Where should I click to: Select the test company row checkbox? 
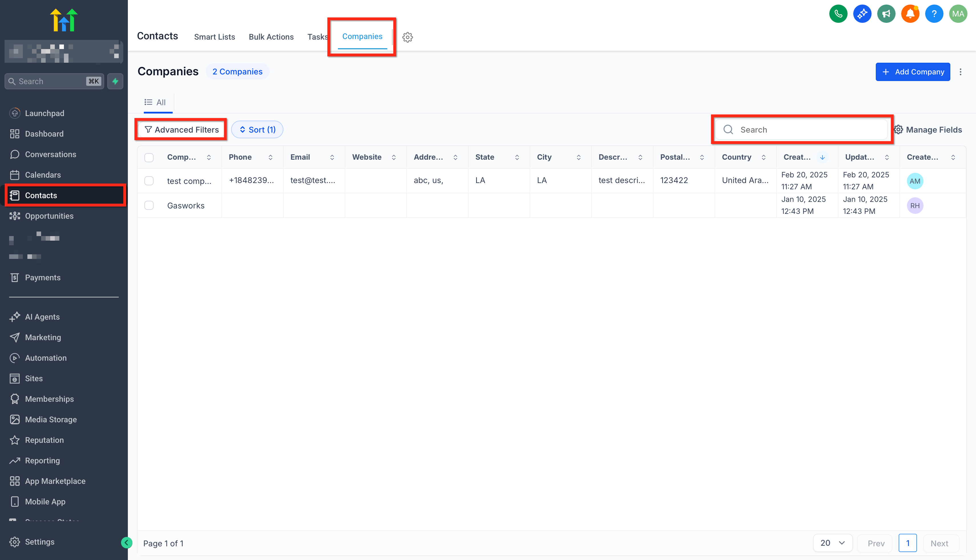coord(149,181)
